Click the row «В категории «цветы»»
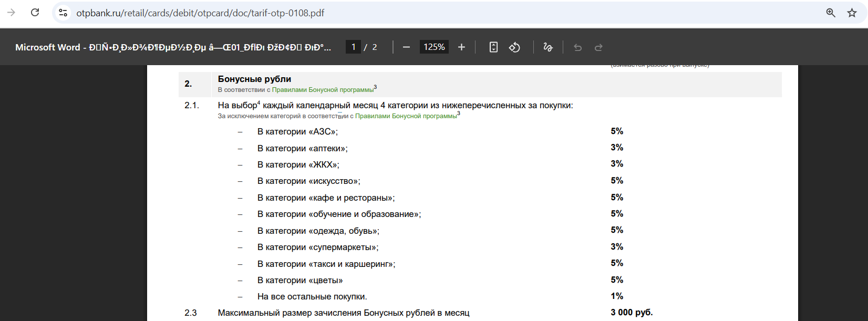Image resolution: width=868 pixels, height=321 pixels. pos(300,280)
